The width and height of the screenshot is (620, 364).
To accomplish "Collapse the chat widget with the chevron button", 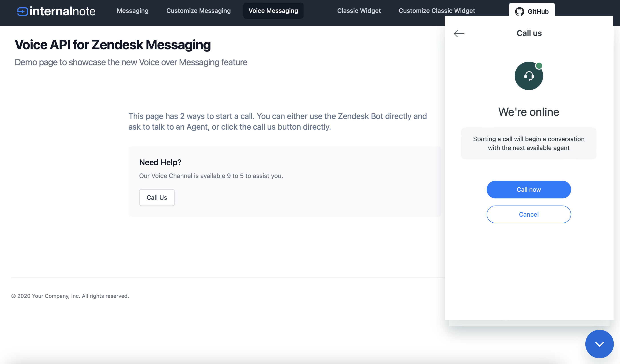I will 599,344.
